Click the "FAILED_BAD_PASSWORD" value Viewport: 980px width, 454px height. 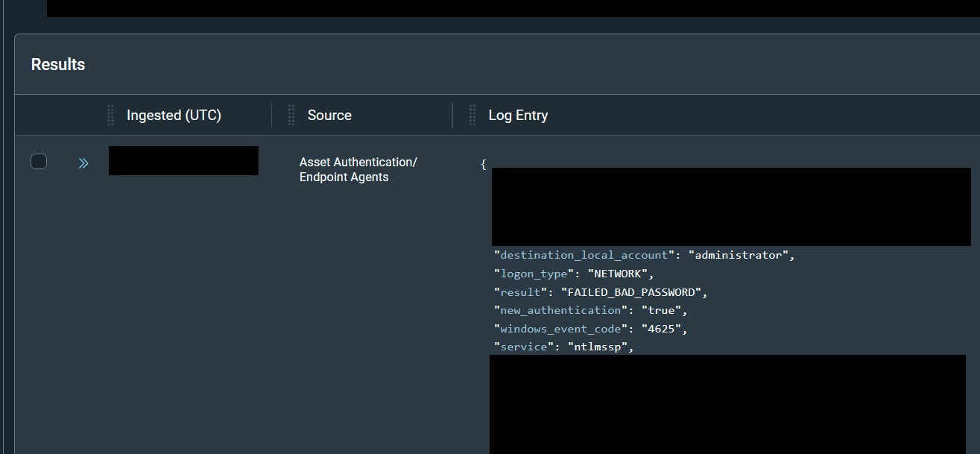click(632, 292)
